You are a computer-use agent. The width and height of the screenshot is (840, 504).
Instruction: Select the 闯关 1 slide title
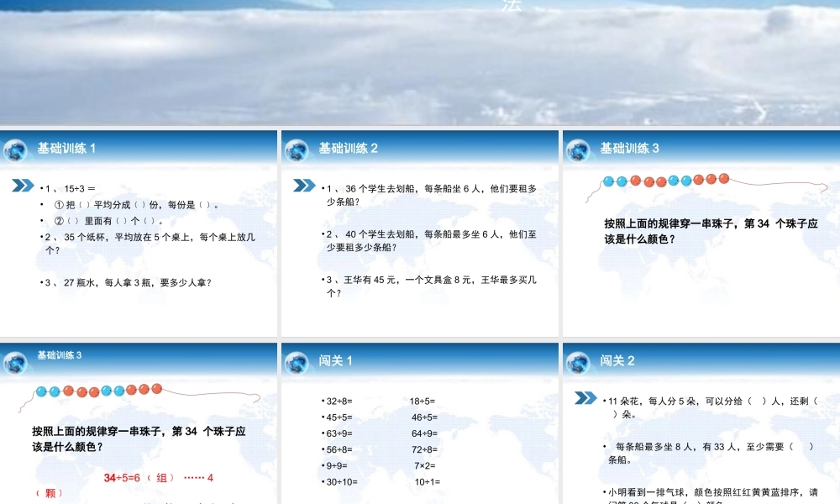click(335, 360)
